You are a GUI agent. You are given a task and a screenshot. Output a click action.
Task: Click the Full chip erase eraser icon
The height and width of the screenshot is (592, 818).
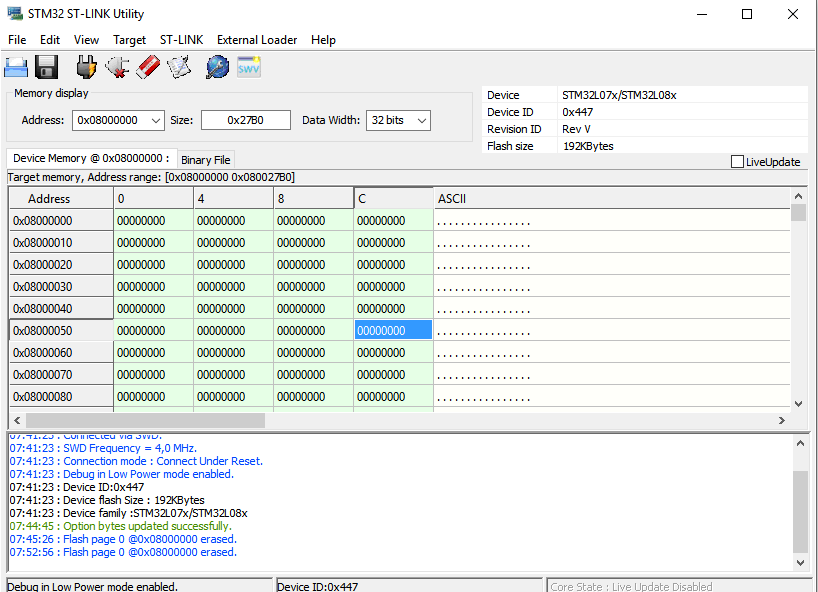tap(148, 67)
